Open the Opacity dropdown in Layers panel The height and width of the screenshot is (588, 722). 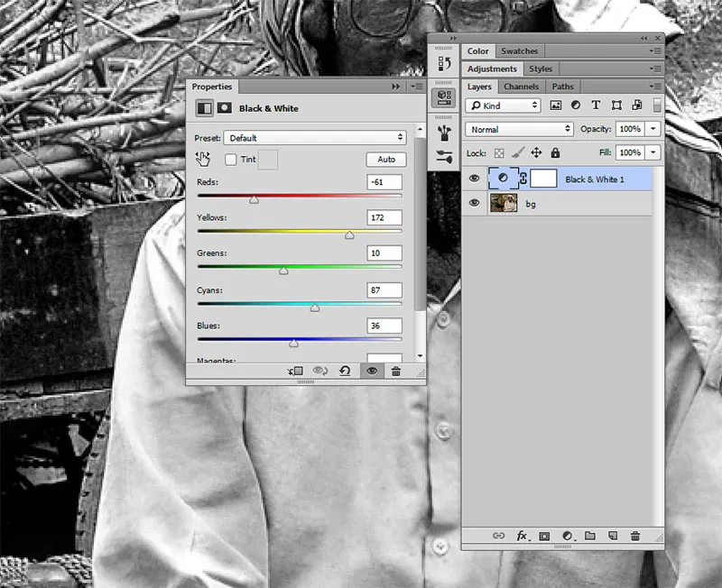[652, 129]
